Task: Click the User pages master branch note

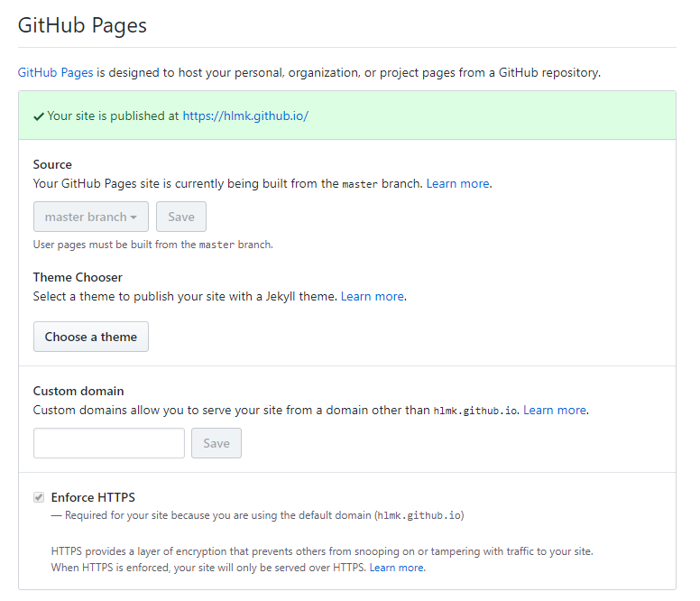Action: (152, 245)
